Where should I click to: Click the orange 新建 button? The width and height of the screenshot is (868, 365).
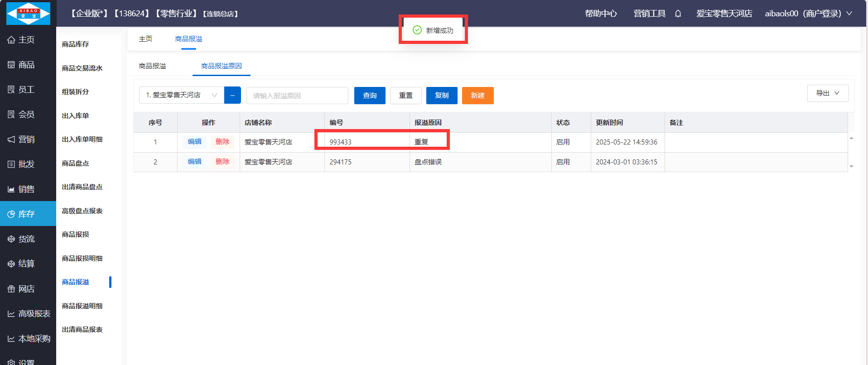pos(478,96)
